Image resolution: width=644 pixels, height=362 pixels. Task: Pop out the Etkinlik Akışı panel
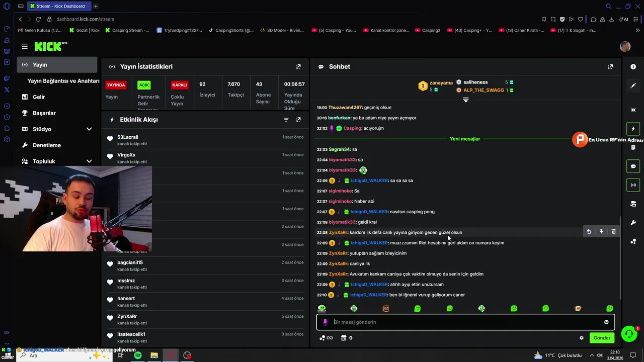click(298, 120)
